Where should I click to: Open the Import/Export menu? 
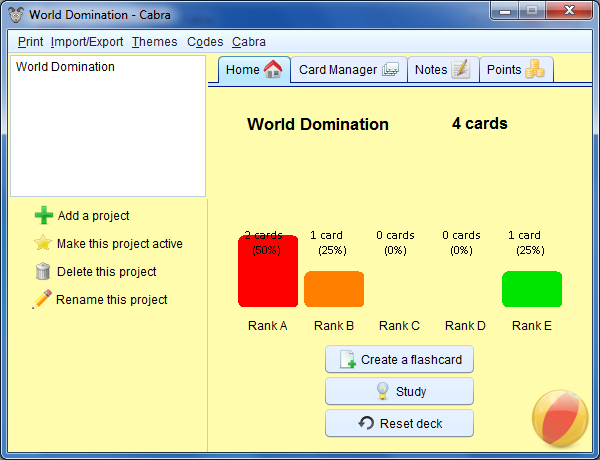[87, 42]
